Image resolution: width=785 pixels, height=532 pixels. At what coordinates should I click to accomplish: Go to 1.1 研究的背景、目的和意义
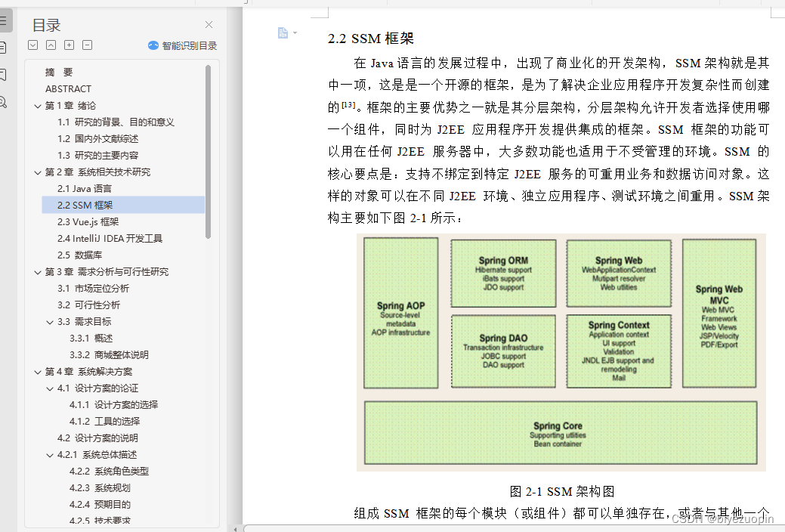(116, 122)
